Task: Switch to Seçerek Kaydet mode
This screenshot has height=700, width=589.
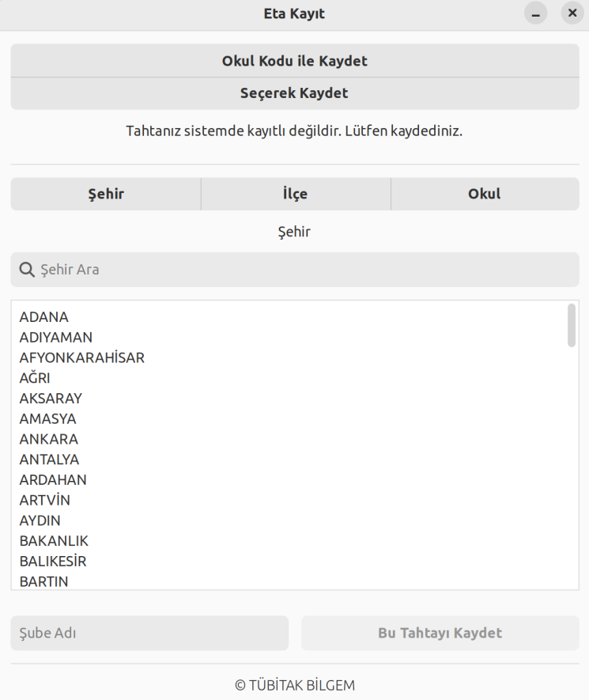Action: coord(294,93)
